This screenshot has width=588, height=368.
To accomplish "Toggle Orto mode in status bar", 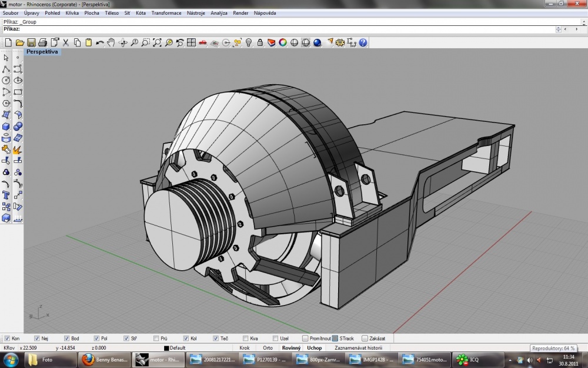I will click(268, 348).
